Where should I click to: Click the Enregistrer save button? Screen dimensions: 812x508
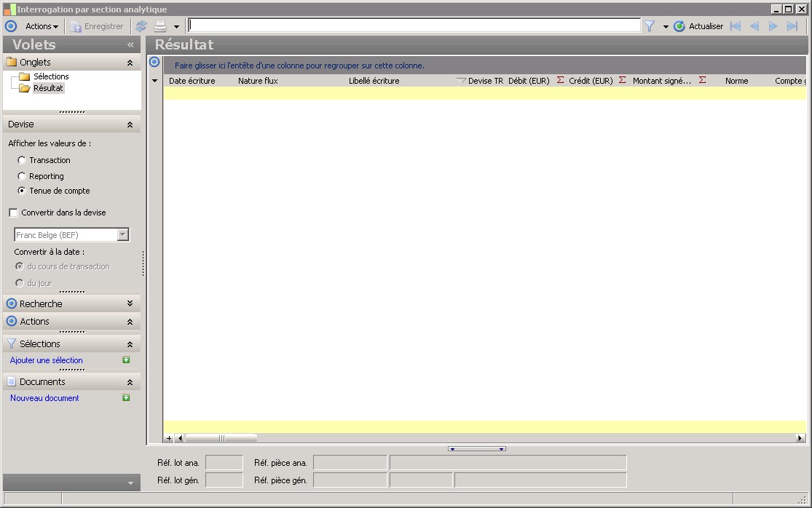click(97, 26)
